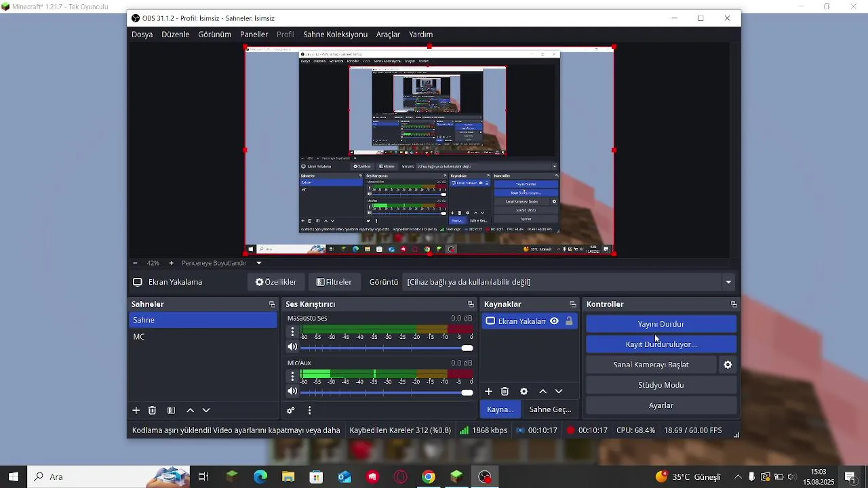Open the preview scaling dropdown arrow
Viewport: 868px width, 488px height.
(258, 263)
